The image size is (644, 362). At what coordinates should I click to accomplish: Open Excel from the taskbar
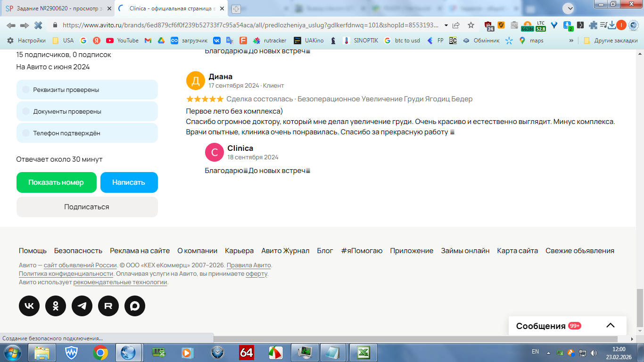tap(363, 352)
